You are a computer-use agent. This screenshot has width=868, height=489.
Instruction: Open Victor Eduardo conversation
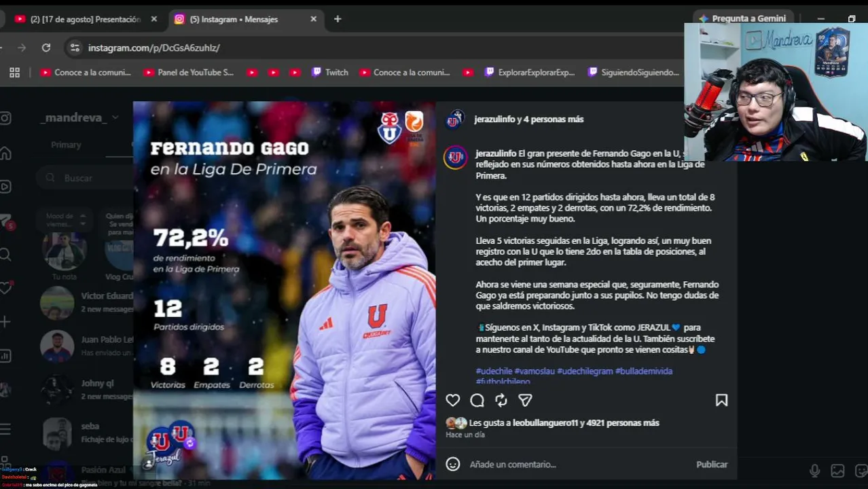tap(87, 302)
